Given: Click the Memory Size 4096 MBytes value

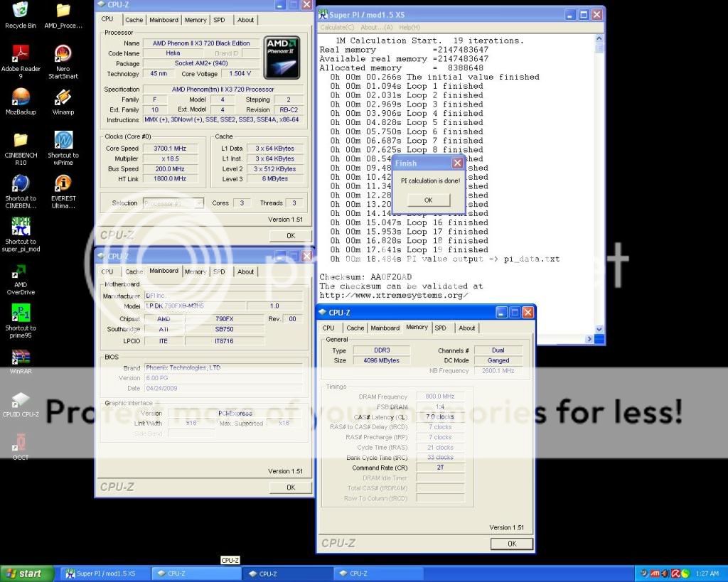Looking at the screenshot, I should (381, 360).
